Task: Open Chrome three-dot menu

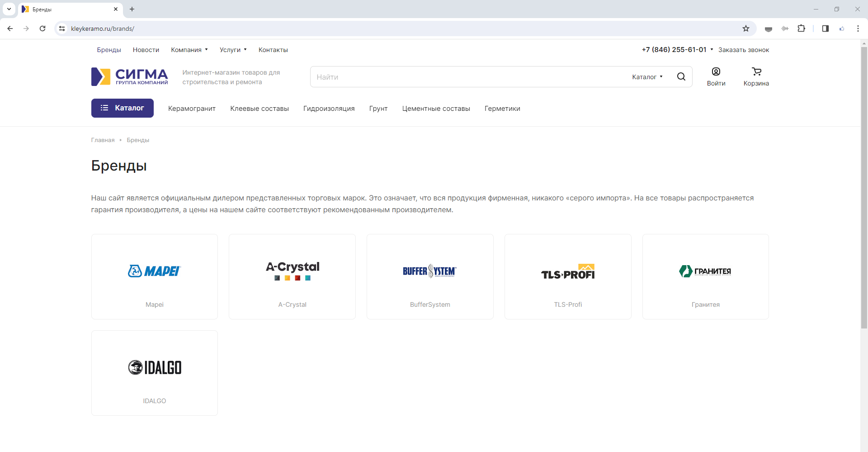Action: click(858, 29)
